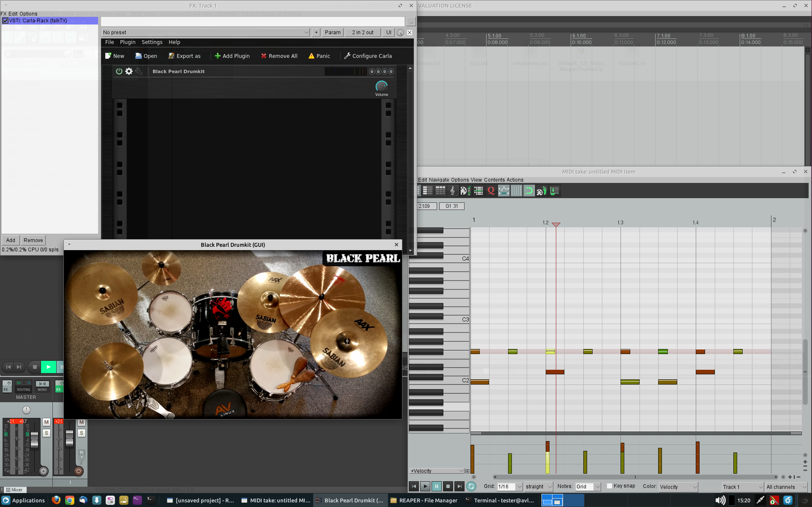Mute the MASTER track with its M button
The height and width of the screenshot is (507, 812).
(46, 422)
